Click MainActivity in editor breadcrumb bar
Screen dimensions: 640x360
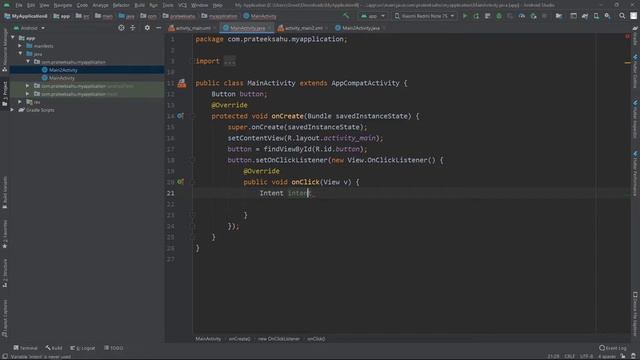tap(208, 339)
